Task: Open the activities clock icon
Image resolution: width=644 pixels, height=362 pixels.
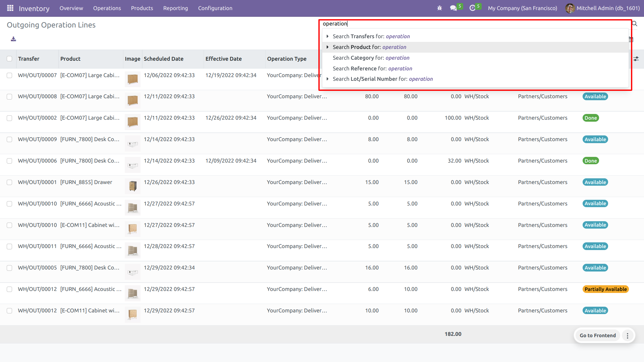Action: (x=472, y=8)
